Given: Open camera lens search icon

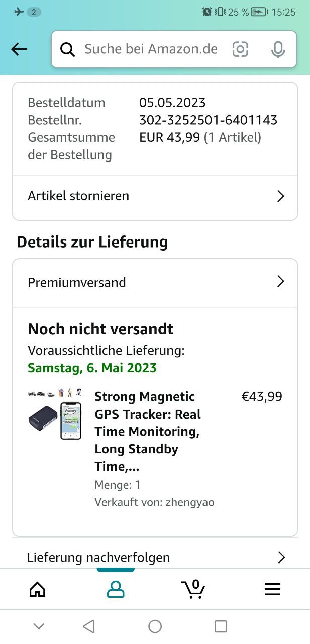Looking at the screenshot, I should (240, 49).
